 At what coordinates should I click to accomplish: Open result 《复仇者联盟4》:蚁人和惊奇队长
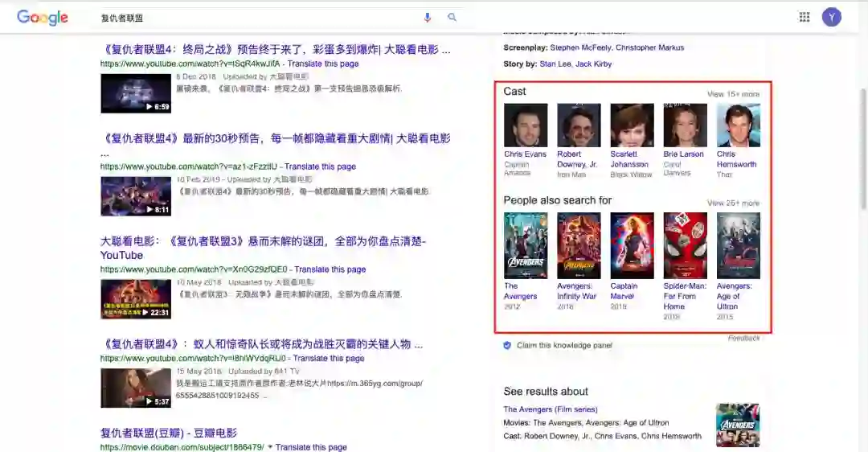pyautogui.click(x=262, y=344)
